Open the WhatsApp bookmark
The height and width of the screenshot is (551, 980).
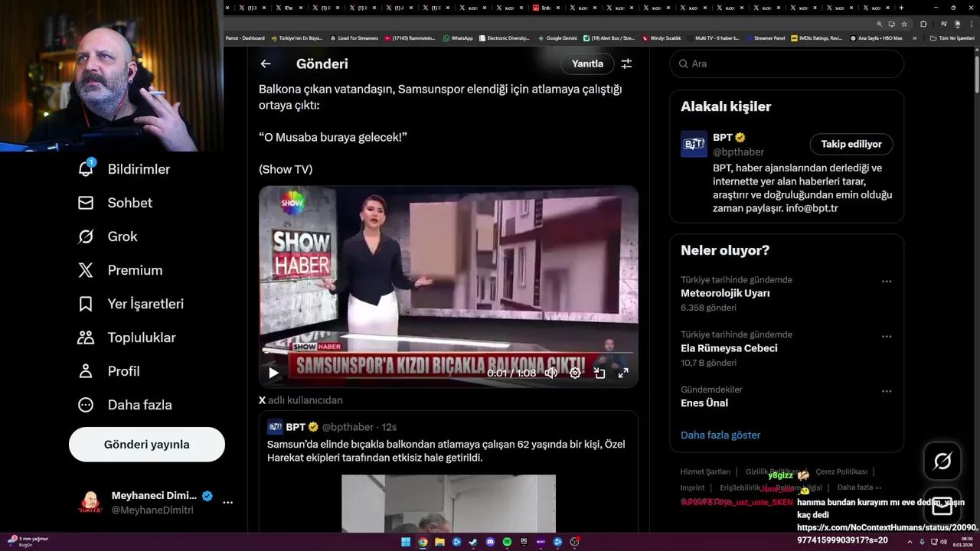pos(458,38)
